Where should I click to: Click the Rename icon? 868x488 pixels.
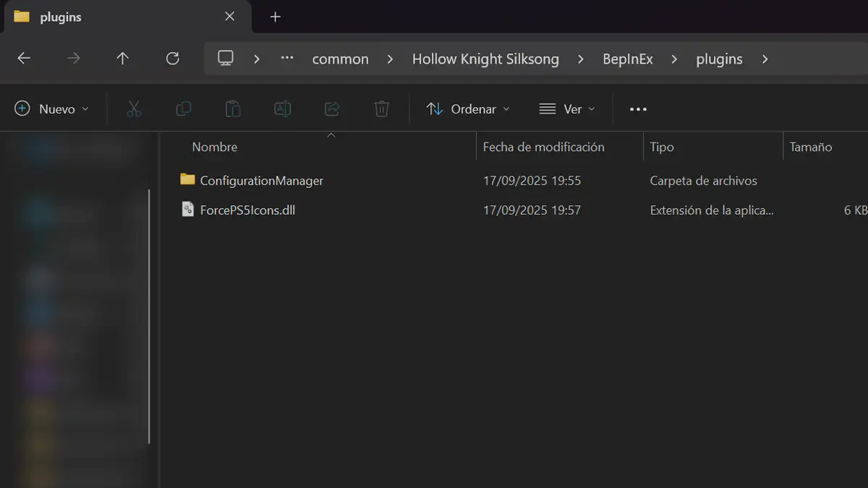[x=283, y=109]
